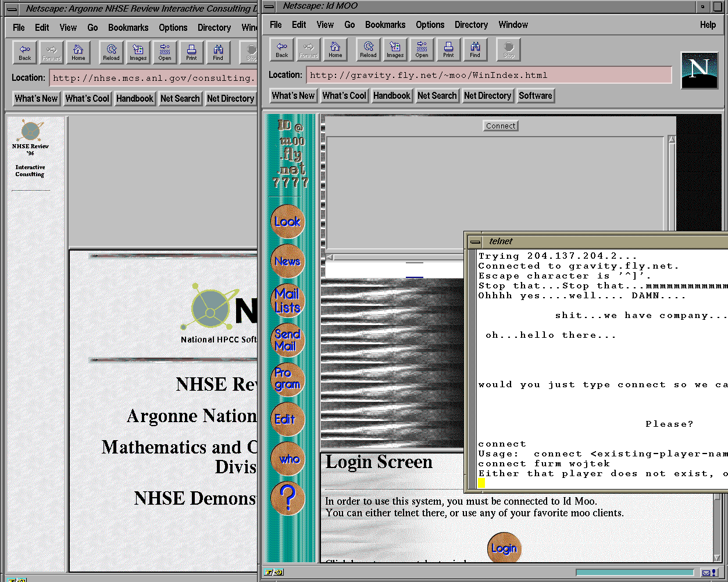The image size is (728, 582).
Task: Open Go menu in Id MOO window
Action: click(x=349, y=24)
